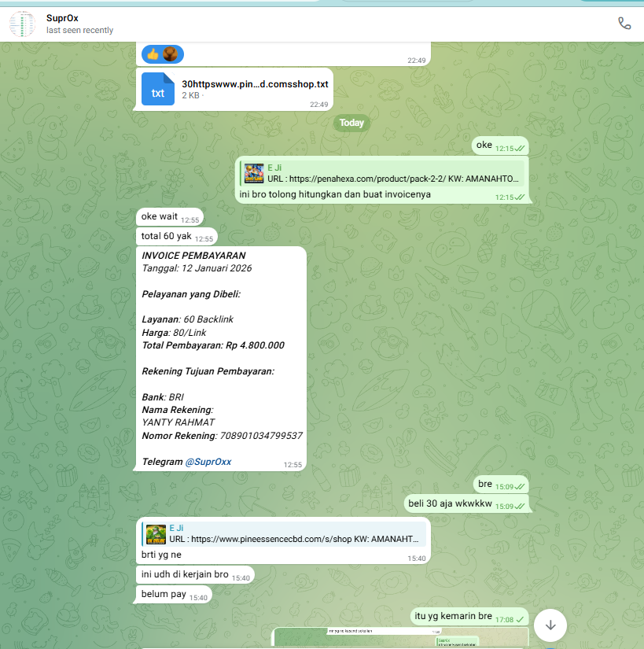Click the SuprOx chat name in the header
The width and height of the screenshot is (644, 649).
[x=62, y=18]
